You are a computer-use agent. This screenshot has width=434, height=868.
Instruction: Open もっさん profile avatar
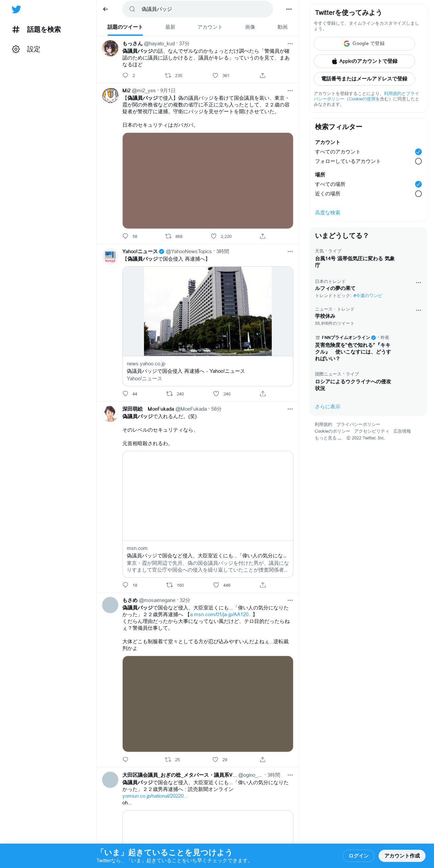tap(110, 48)
